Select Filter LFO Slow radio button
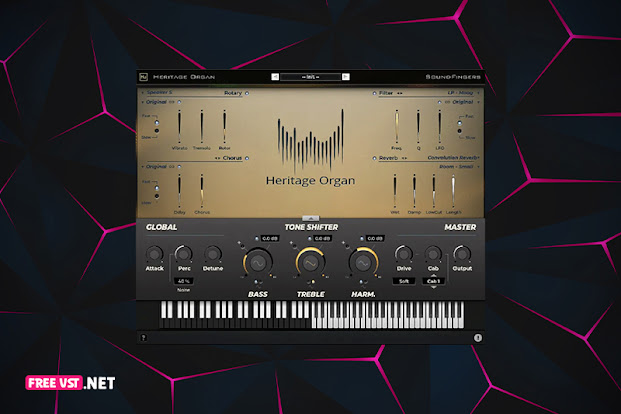 [x=459, y=131]
